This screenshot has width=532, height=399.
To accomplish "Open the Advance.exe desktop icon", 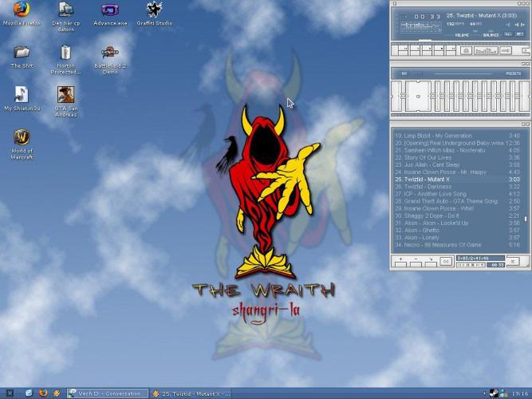I will tap(110, 10).
